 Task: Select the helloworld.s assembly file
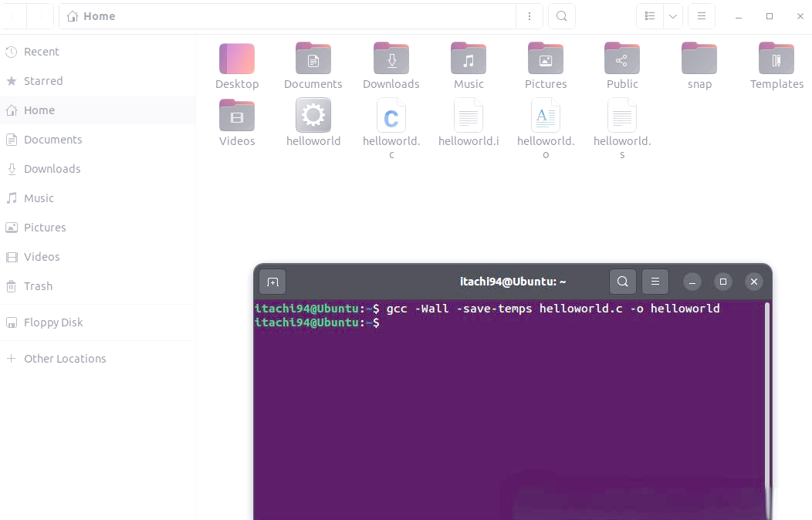coord(622,116)
